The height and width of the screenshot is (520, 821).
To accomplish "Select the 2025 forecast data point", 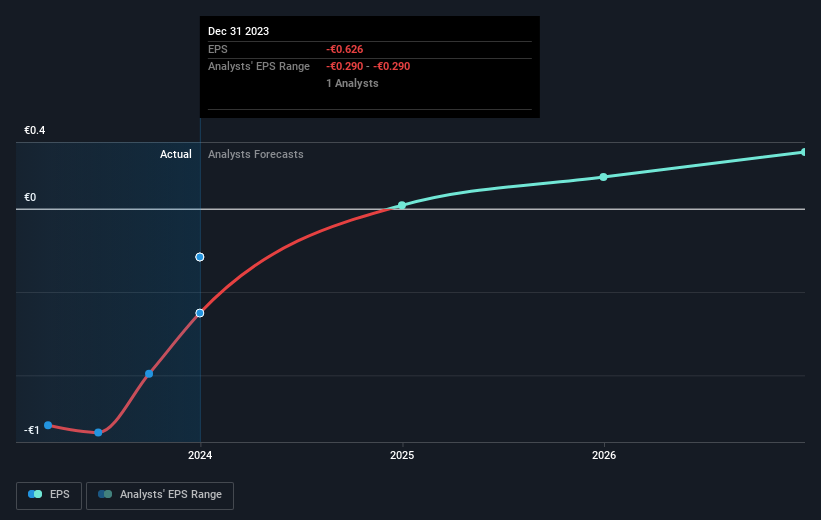I will [402, 205].
